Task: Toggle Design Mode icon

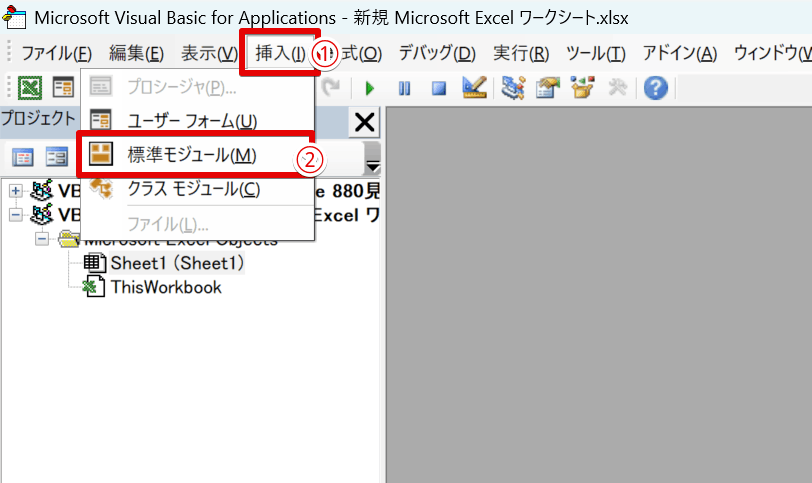Action: coord(474,89)
